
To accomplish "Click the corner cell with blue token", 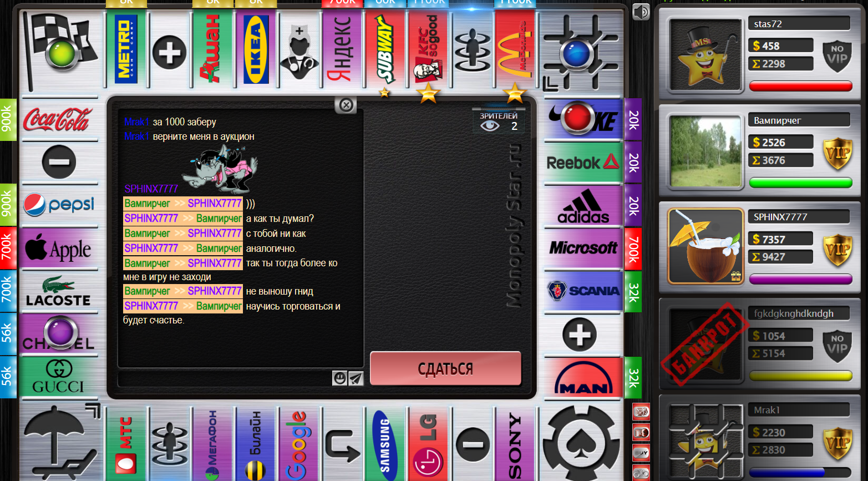I will click(581, 52).
